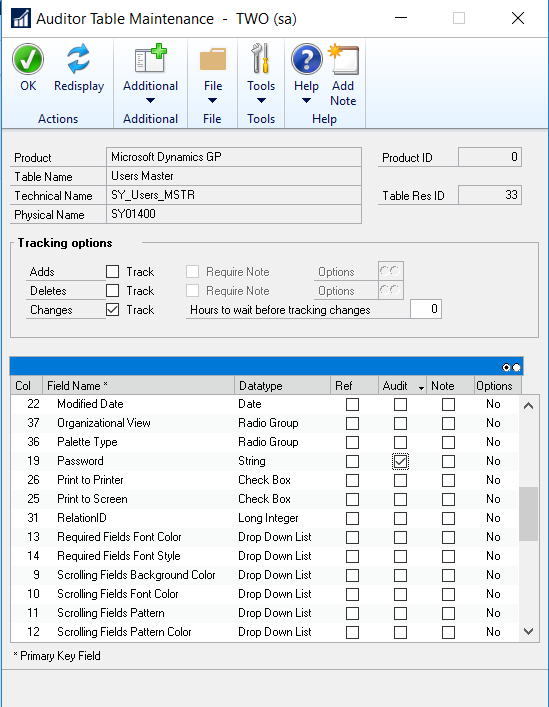
Task: Click the Redisplay refresh arrows icon
Action: click(78, 59)
